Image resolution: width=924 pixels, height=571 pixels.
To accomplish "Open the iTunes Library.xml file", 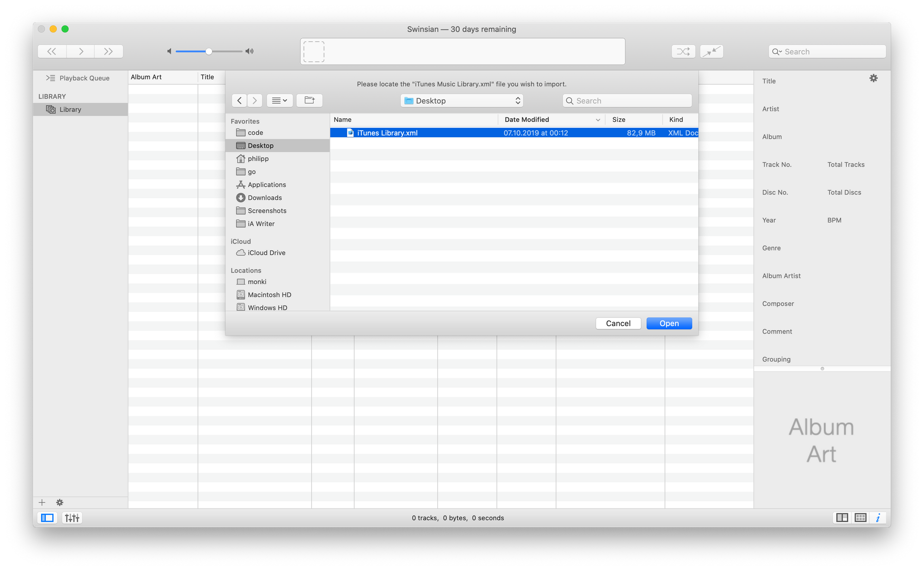I will tap(669, 323).
